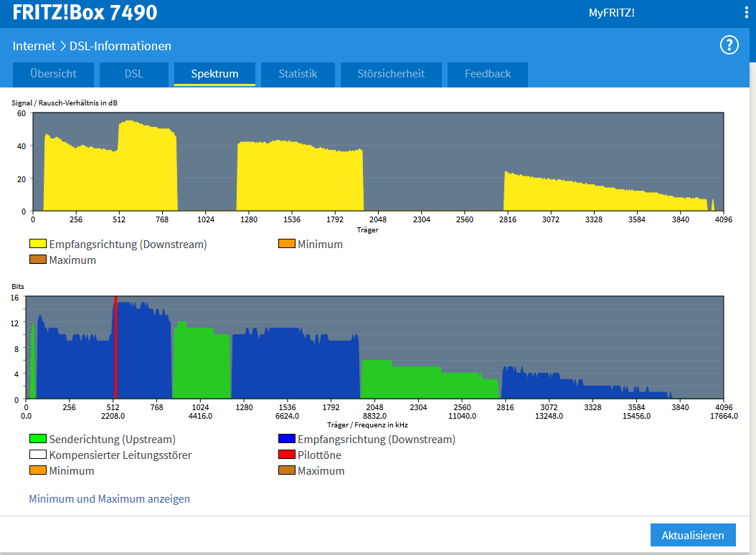The height and width of the screenshot is (555, 756).
Task: Open the Störsicherheit tab
Action: coord(391,75)
